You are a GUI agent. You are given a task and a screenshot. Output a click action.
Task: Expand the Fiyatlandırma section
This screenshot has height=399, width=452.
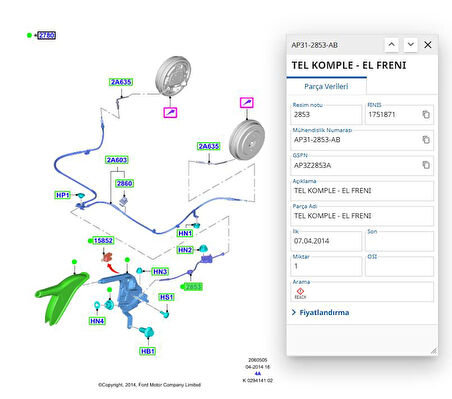[321, 312]
